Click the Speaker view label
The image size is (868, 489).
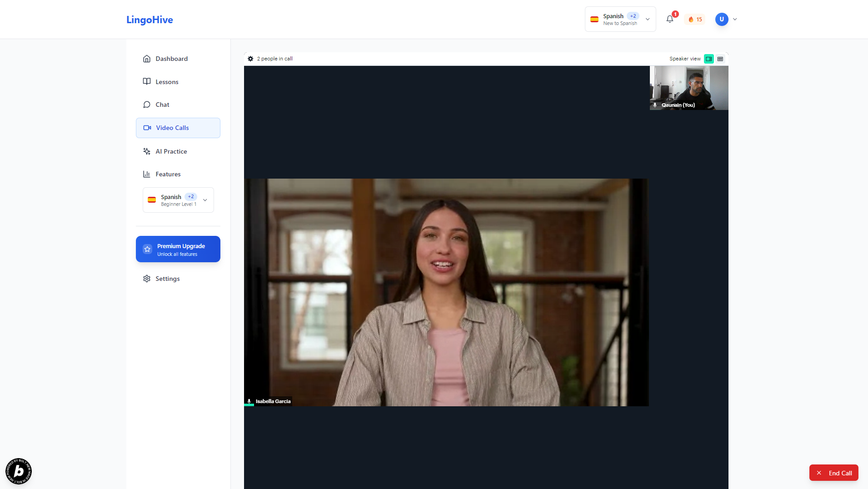tap(685, 59)
